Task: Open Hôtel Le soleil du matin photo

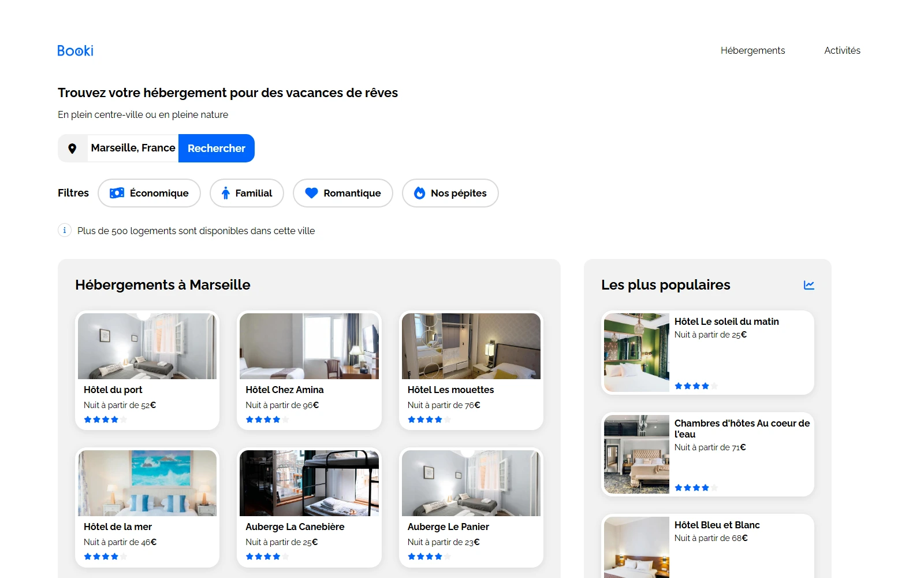Action: (x=636, y=353)
